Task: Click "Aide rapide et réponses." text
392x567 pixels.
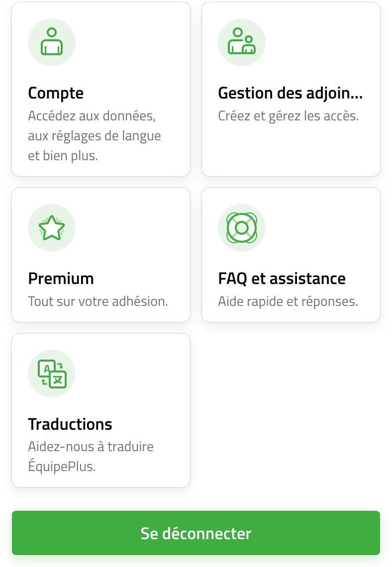Action: click(x=288, y=301)
